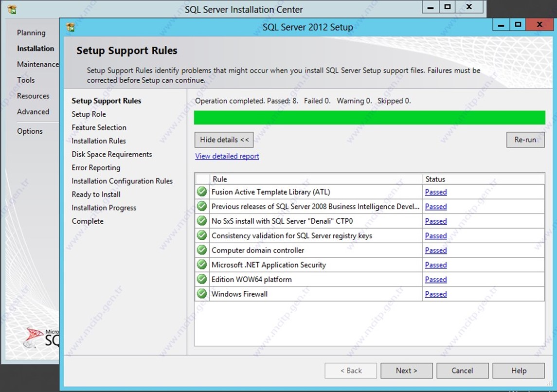557x392 pixels.
Task: Click green check icon for No SxS install rule
Action: (202, 221)
